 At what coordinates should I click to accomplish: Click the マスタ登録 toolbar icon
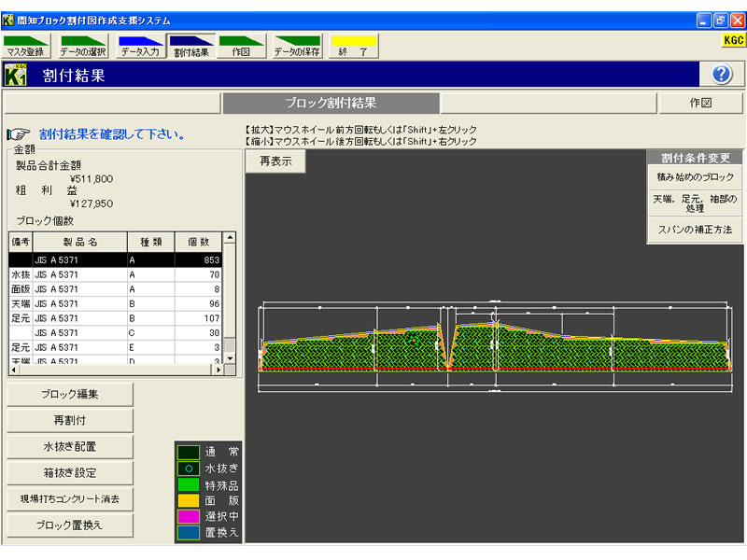point(25,47)
